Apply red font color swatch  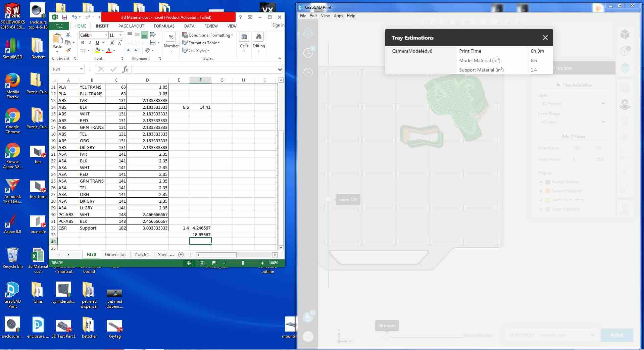(108, 50)
